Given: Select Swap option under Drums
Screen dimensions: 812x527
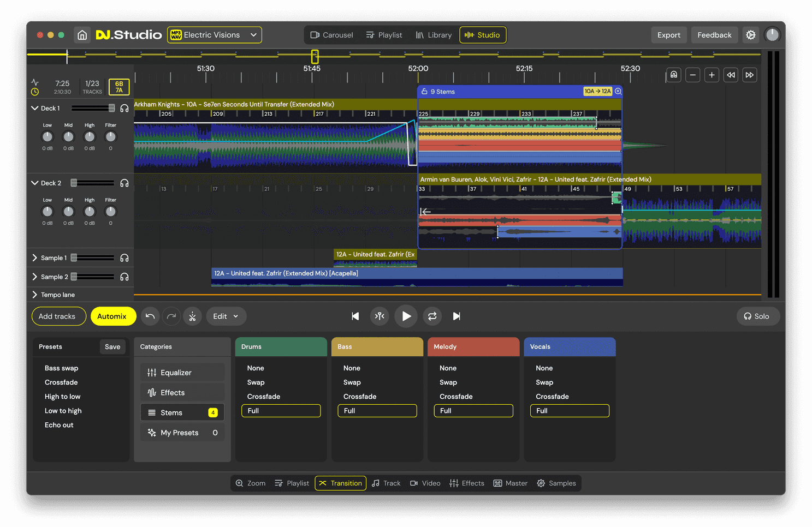Looking at the screenshot, I should 256,382.
